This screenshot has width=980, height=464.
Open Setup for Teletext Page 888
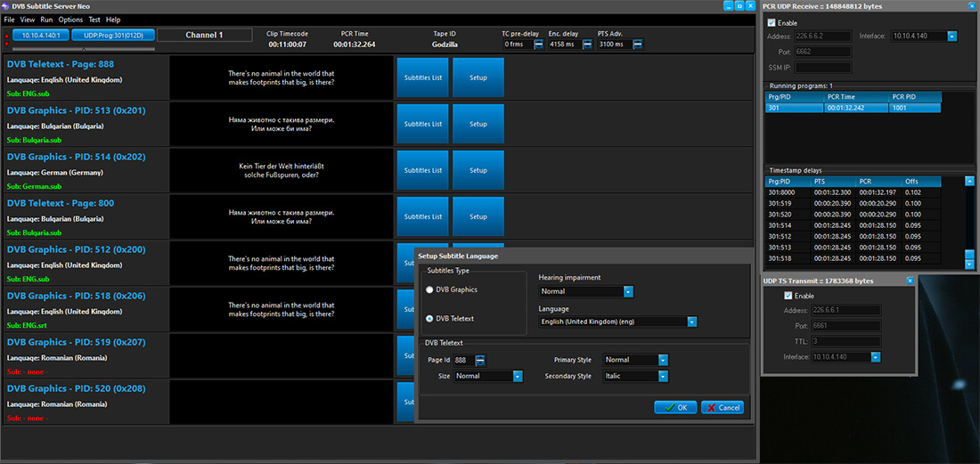(x=478, y=77)
